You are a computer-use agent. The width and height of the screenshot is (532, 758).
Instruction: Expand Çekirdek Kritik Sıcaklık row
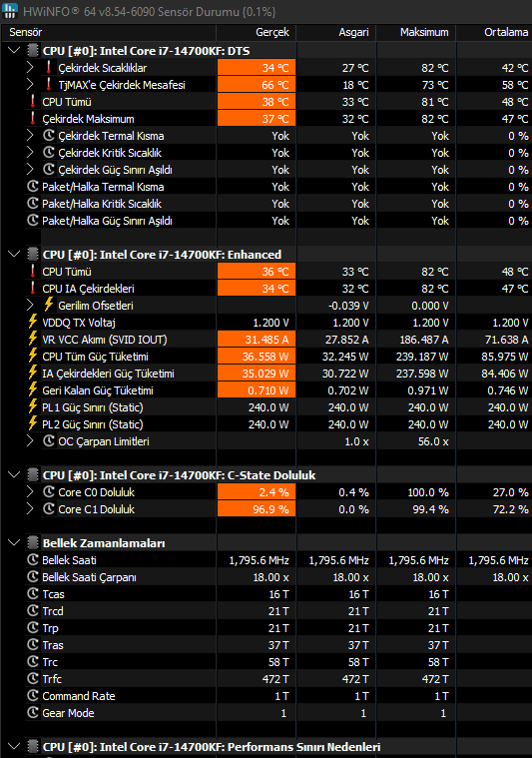pos(30,152)
